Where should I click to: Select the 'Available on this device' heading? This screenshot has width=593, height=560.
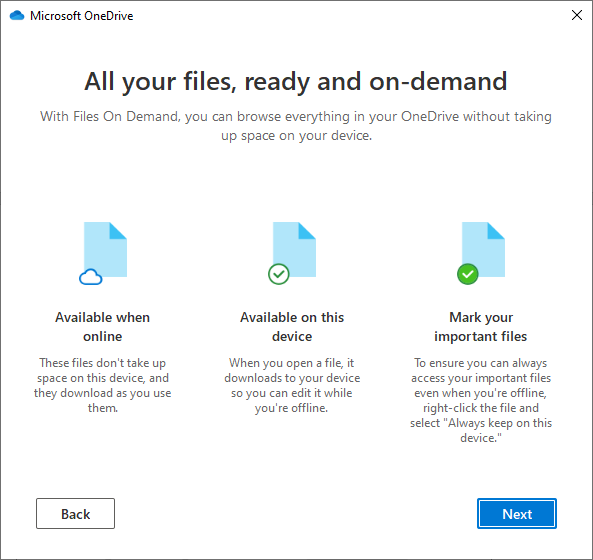coord(292,327)
